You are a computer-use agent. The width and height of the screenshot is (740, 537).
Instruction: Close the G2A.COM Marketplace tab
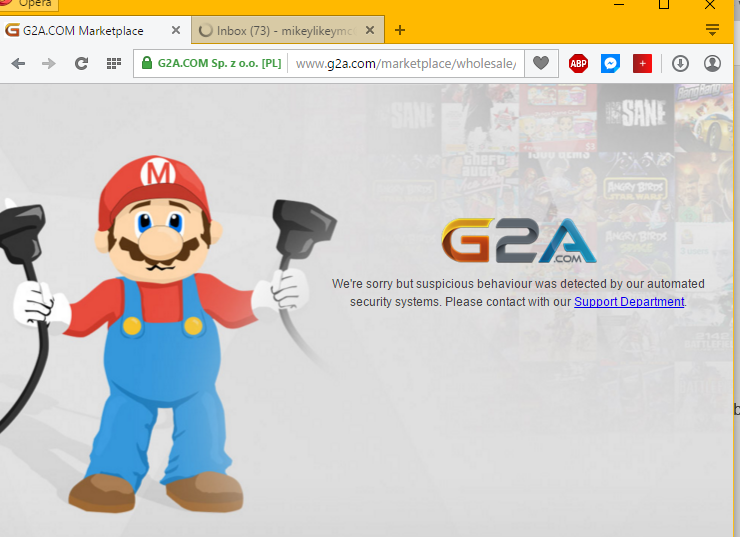(176, 30)
